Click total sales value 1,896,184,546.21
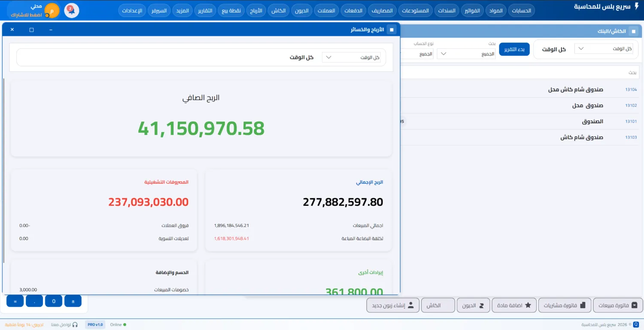This screenshot has height=330, width=644. [231, 225]
